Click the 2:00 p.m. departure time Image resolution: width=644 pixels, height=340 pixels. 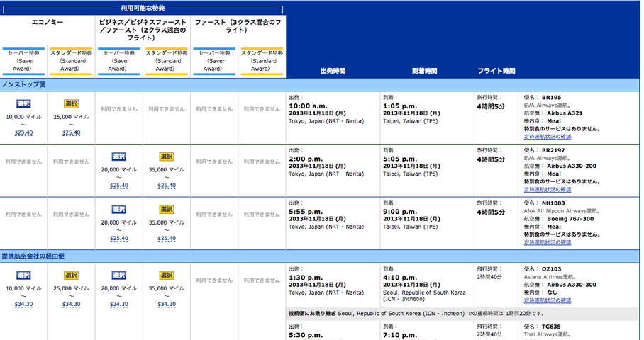click(306, 159)
